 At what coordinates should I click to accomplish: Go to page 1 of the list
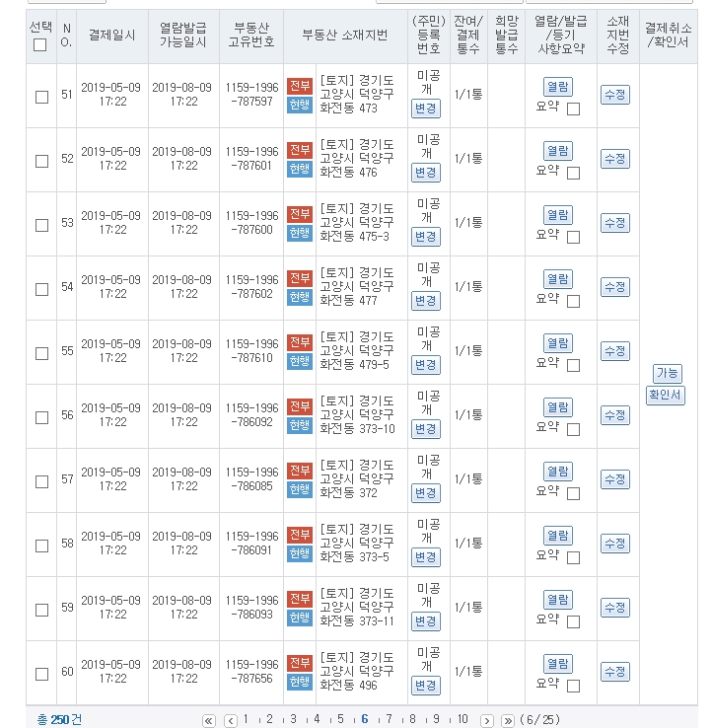[x=246, y=719]
